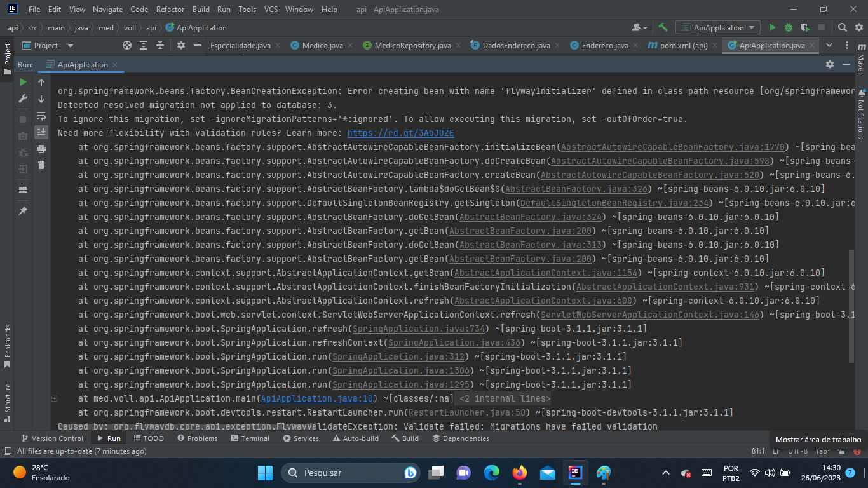868x488 pixels.
Task: Hide the Run tool window
Action: (846, 64)
